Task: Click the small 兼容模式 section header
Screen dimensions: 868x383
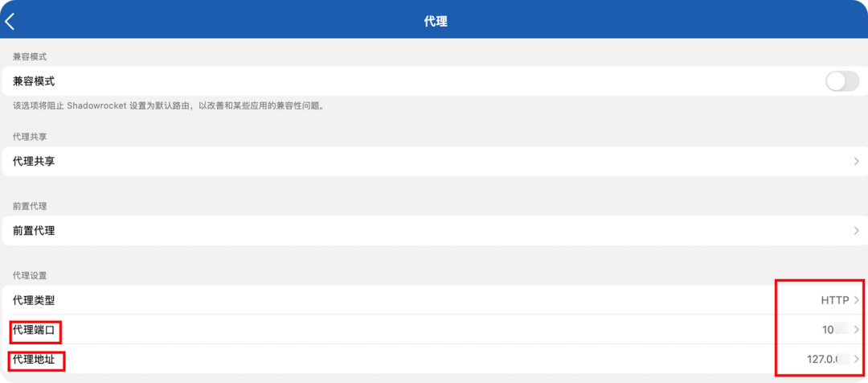Action: point(30,56)
